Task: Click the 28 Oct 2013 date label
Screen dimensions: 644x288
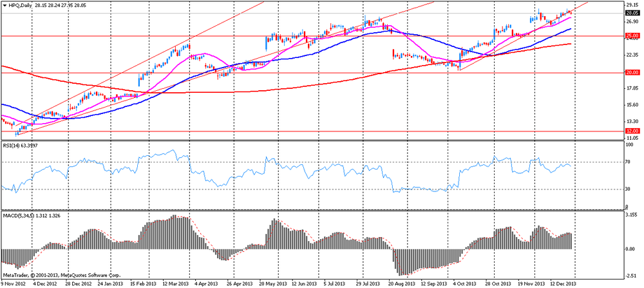Action: coord(499,283)
